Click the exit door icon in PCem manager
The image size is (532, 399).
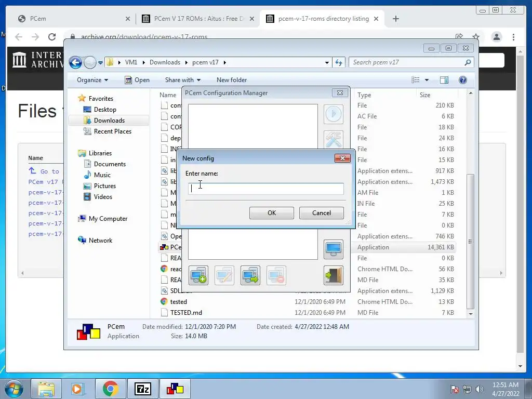[334, 275]
